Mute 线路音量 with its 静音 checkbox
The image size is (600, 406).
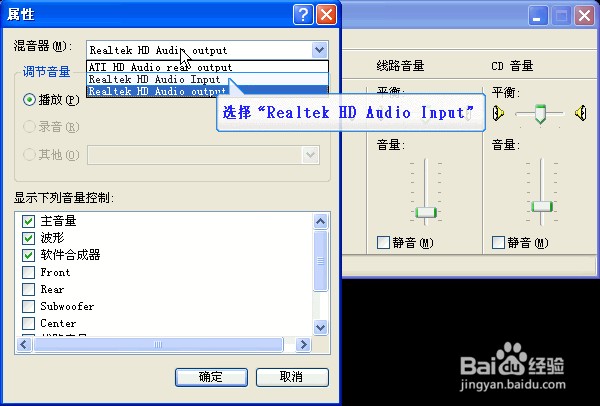click(383, 242)
